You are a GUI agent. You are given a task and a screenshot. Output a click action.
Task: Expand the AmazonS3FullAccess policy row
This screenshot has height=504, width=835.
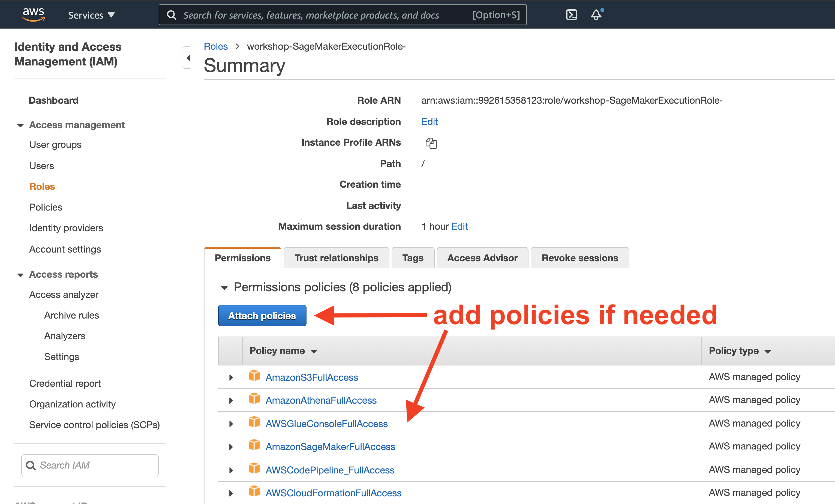(231, 377)
